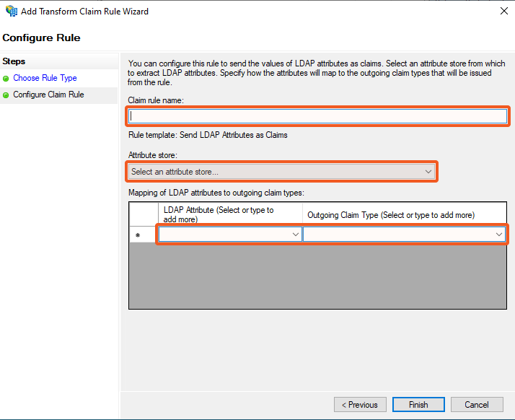Click the LDAP Attribute column header
This screenshot has width=515, height=420.
click(229, 214)
